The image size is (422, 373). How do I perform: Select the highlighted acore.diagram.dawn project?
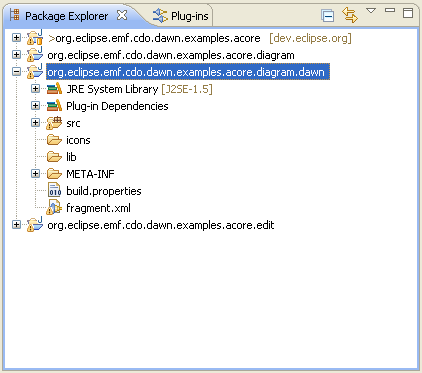(x=188, y=72)
